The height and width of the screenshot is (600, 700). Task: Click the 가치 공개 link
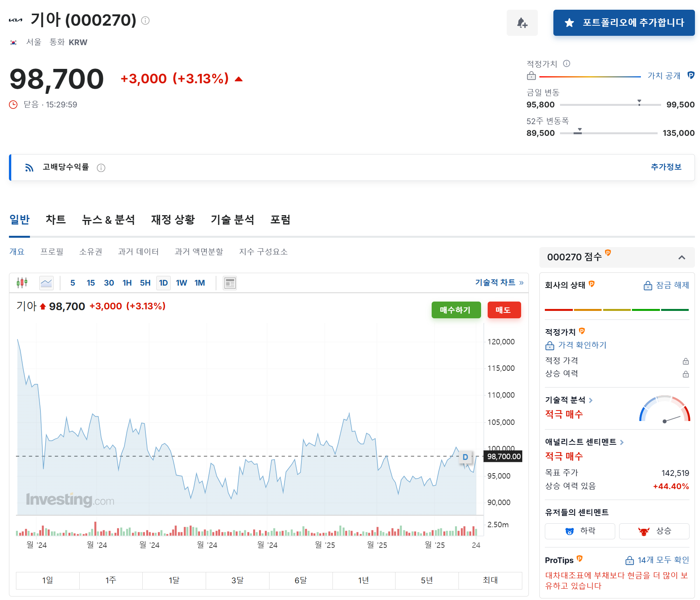(664, 75)
